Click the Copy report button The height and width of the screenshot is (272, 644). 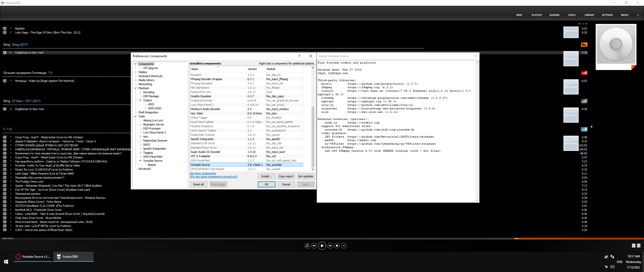point(286,176)
